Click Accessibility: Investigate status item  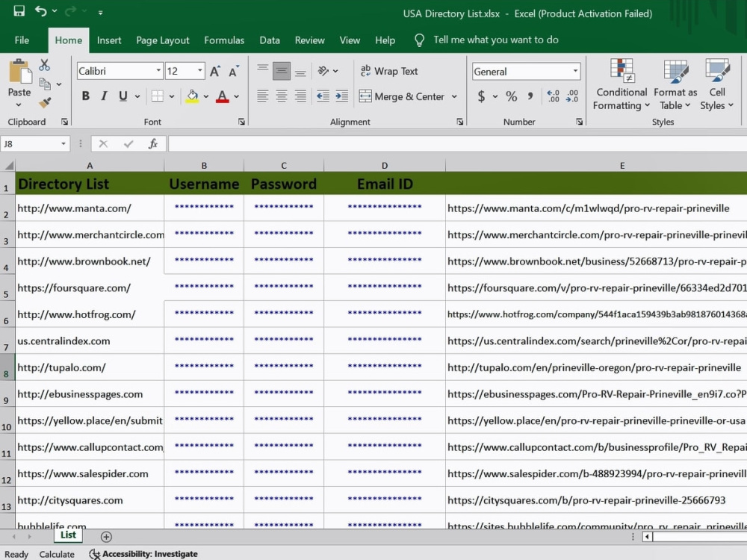pos(143,554)
